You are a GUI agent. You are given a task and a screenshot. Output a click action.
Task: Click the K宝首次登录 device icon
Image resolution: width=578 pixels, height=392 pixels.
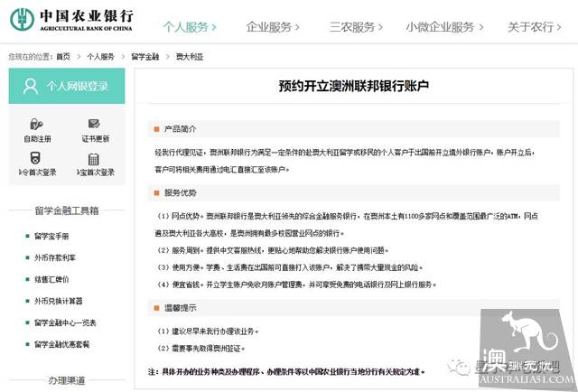94,159
